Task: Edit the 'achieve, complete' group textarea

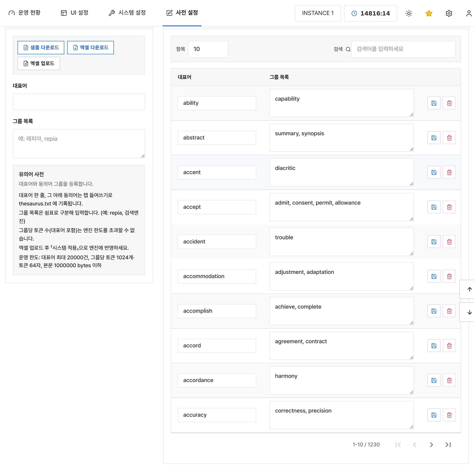Action: pyautogui.click(x=342, y=311)
